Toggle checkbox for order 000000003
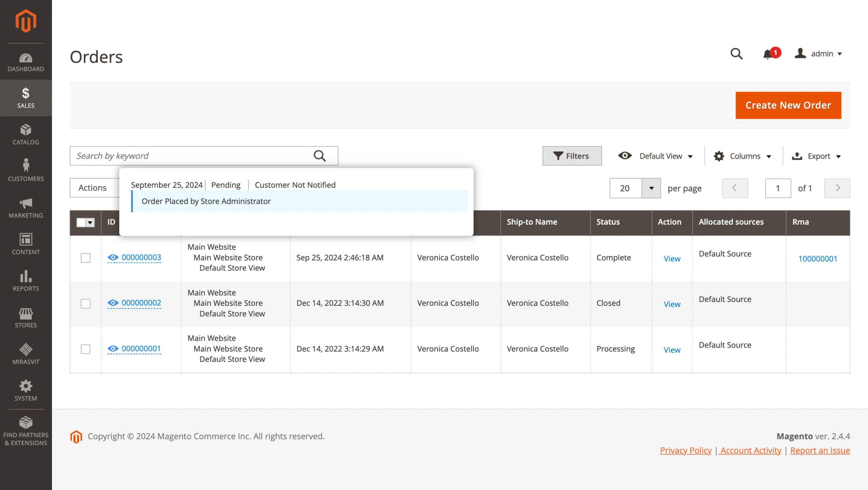 coord(85,257)
